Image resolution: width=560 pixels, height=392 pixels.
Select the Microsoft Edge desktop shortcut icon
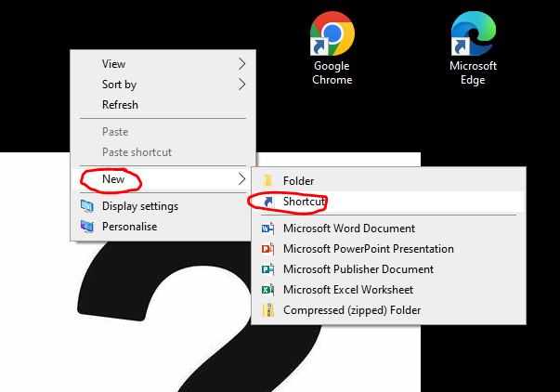(x=474, y=33)
